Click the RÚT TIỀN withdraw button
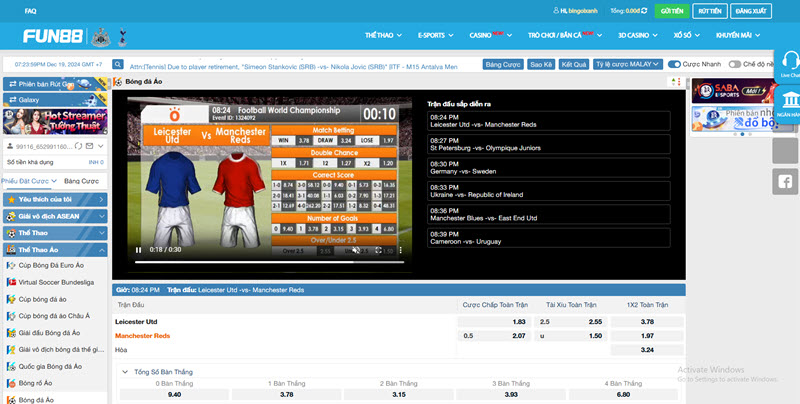Image resolution: width=800 pixels, height=404 pixels. point(710,11)
